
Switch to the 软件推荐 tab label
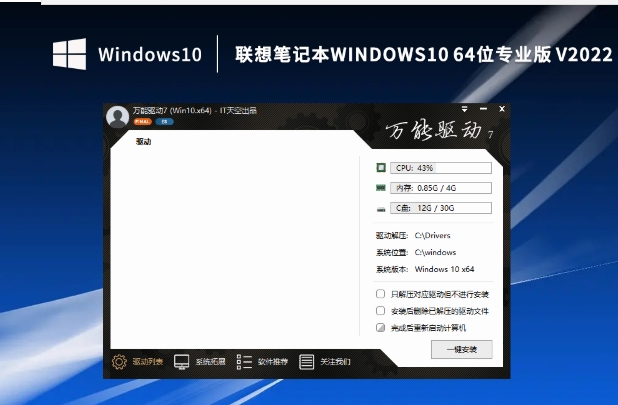273,362
